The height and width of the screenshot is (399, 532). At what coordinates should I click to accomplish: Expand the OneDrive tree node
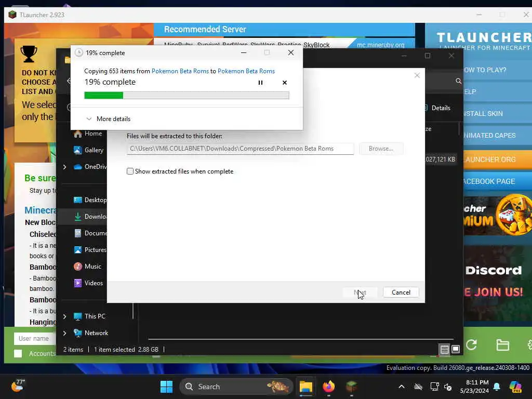click(64, 167)
